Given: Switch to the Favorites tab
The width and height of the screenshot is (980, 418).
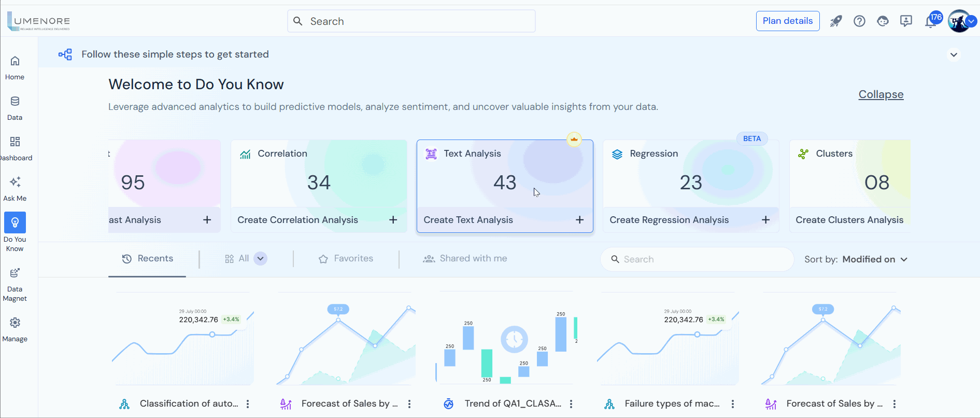Looking at the screenshot, I should pyautogui.click(x=346, y=258).
